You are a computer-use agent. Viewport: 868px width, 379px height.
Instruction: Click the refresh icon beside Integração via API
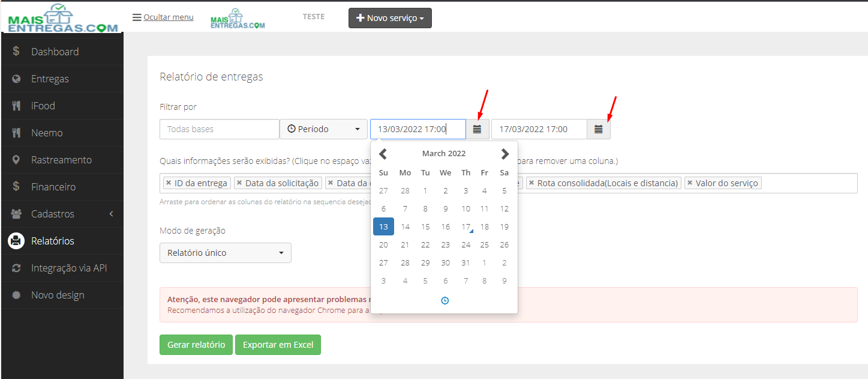click(x=16, y=268)
